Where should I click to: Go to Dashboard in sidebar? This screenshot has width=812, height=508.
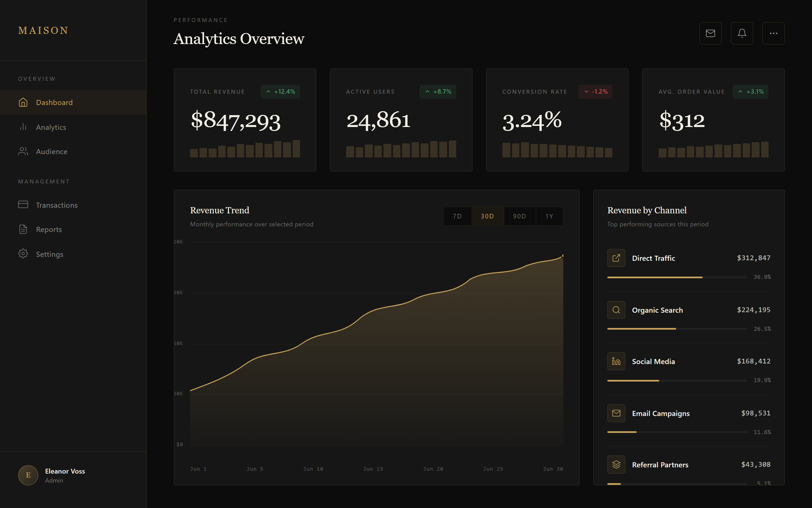(x=73, y=102)
